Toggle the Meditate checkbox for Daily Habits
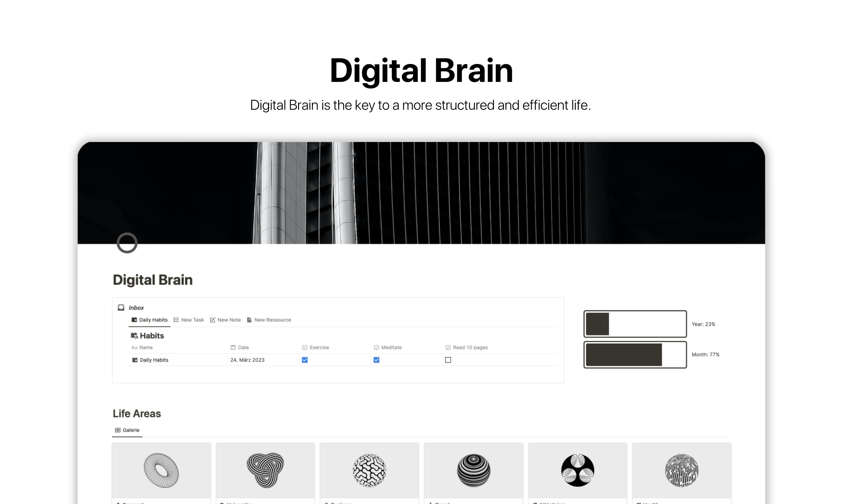This screenshot has width=843, height=504. pos(376,360)
